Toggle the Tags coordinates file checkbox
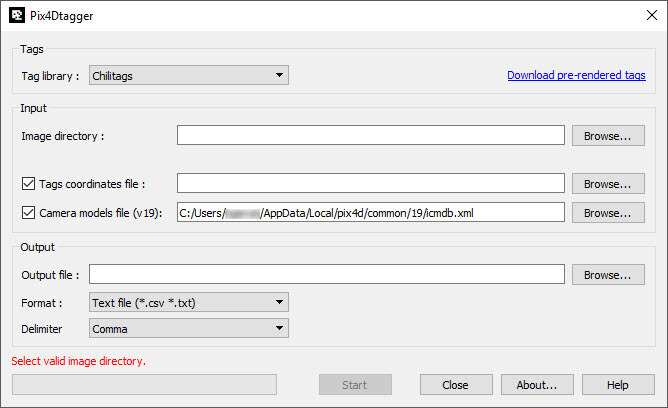This screenshot has height=408, width=668. coord(28,184)
